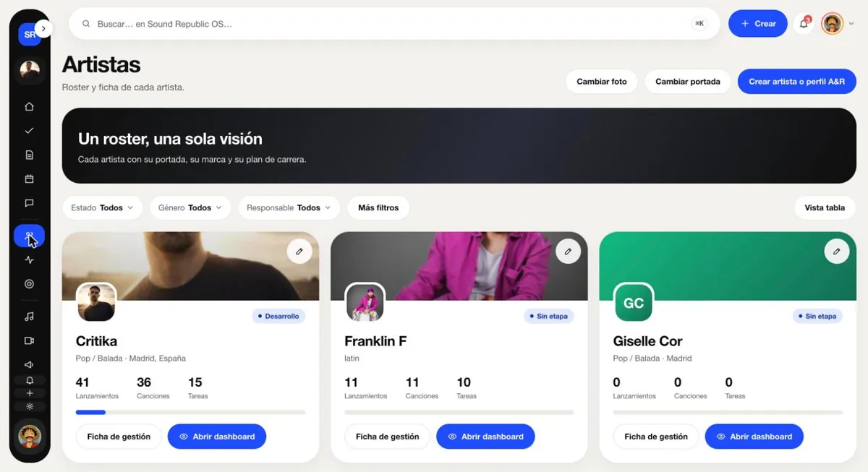Open the profile avatar in the top bar
The image size is (868, 472).
click(833, 24)
